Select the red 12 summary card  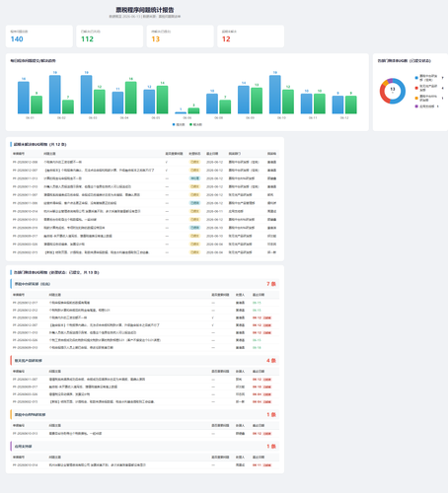(x=251, y=36)
